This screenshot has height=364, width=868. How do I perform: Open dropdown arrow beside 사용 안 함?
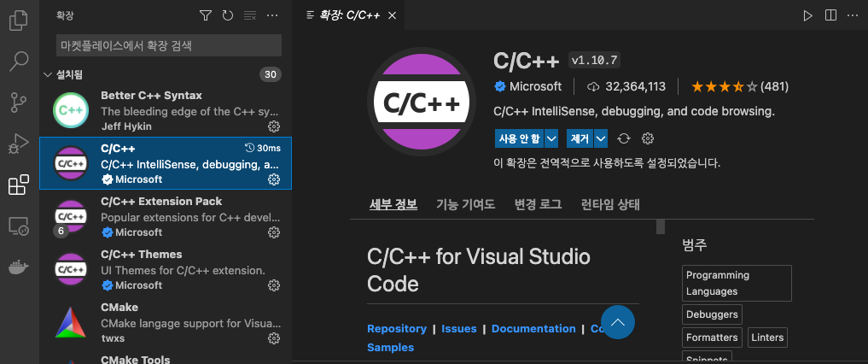pyautogui.click(x=551, y=138)
